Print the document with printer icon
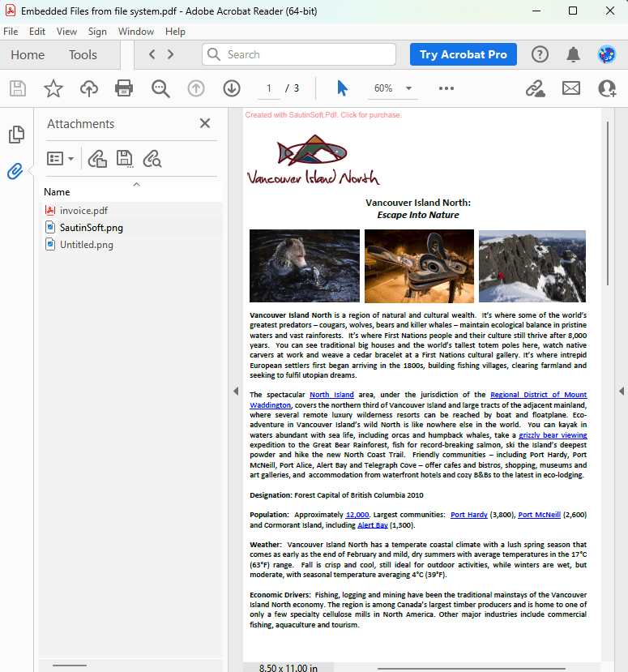This screenshot has height=672, width=628. coord(124,88)
